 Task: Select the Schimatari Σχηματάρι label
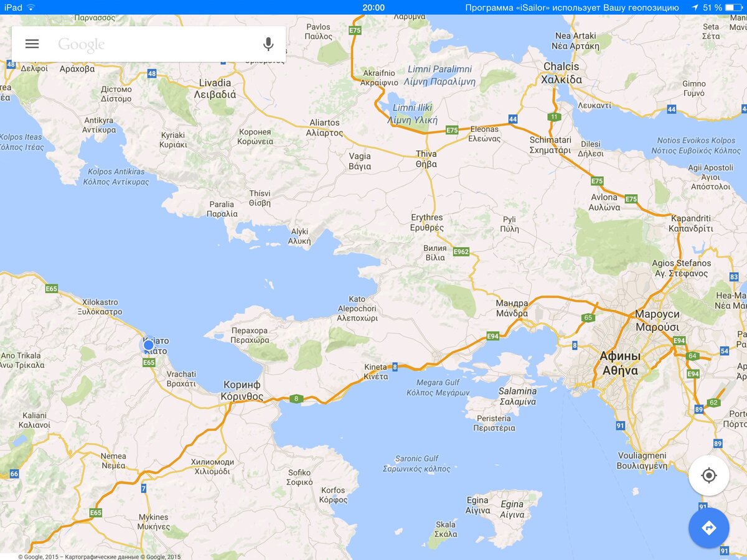(550, 145)
